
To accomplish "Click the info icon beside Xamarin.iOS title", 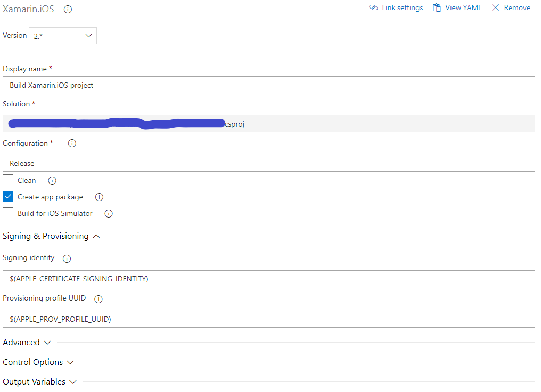I will pyautogui.click(x=68, y=10).
